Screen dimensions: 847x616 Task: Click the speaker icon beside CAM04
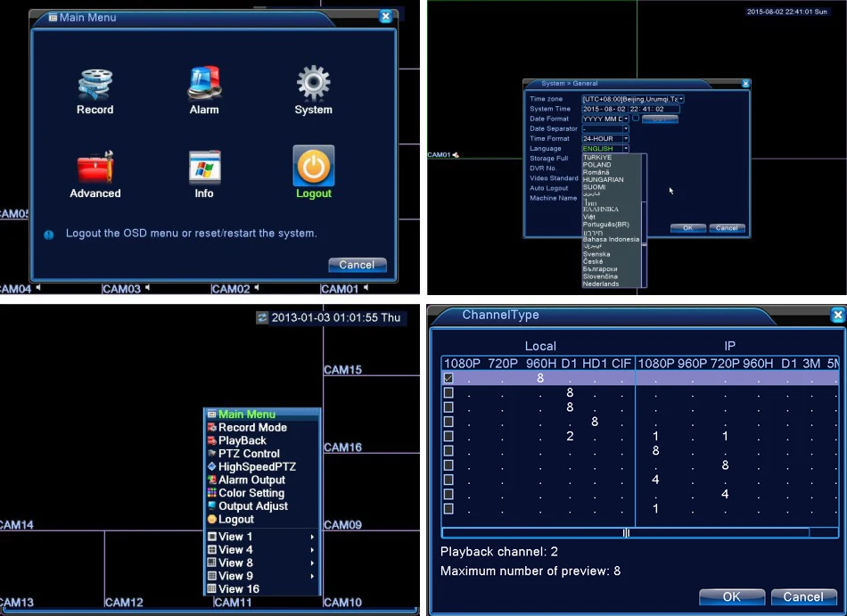(x=38, y=288)
